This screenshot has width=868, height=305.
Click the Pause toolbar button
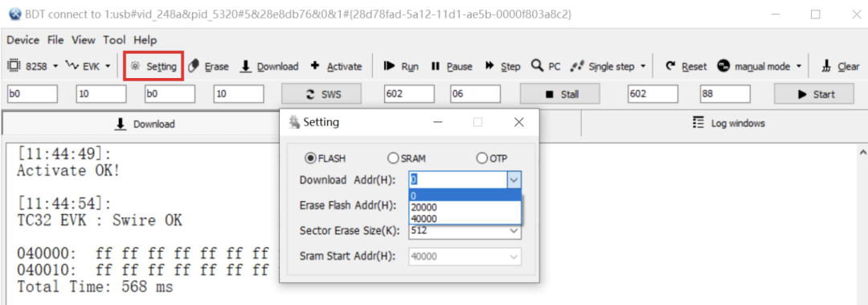coord(452,67)
